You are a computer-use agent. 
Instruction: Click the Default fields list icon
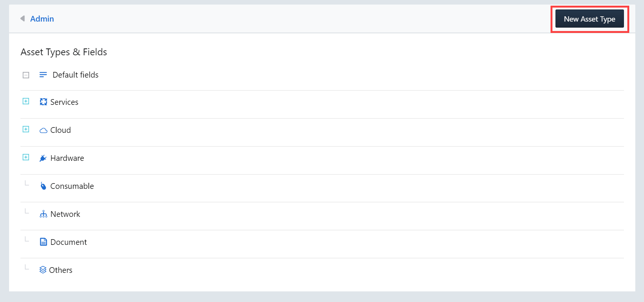43,75
